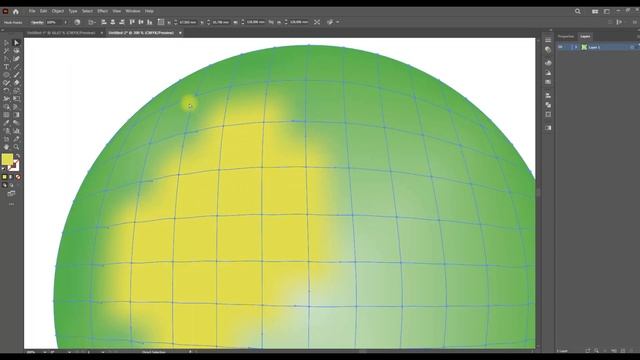
Task: Click Horizontal Align Left button
Action: click(104, 22)
